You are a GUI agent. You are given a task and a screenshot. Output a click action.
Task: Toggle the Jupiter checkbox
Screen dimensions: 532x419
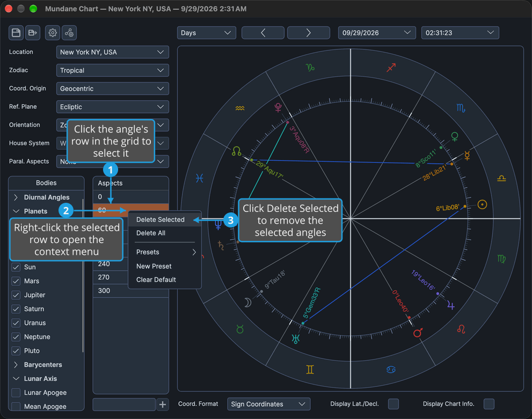tap(16, 295)
